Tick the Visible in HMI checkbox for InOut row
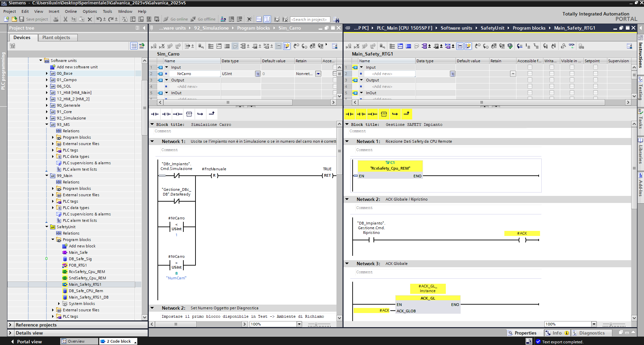644x345 pixels. (572, 93)
